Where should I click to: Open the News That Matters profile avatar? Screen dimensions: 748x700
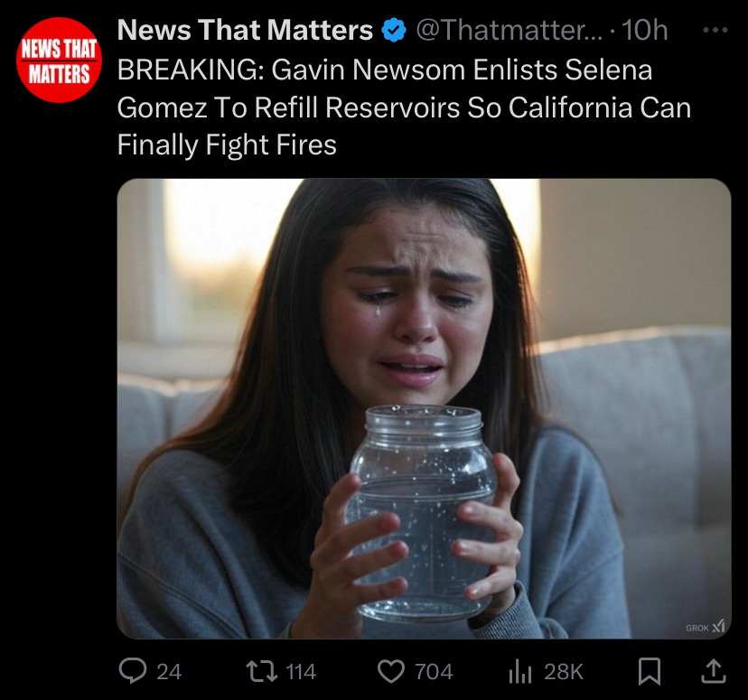click(59, 61)
